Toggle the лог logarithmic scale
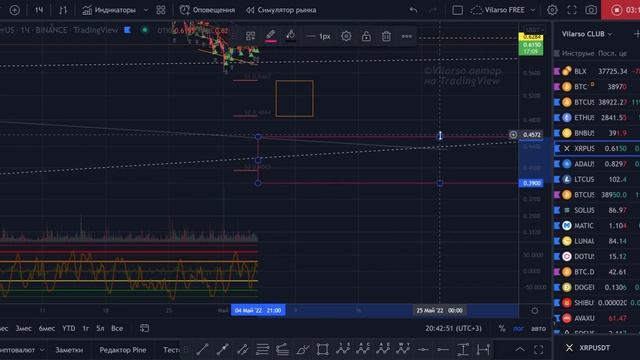 pyautogui.click(x=518, y=329)
